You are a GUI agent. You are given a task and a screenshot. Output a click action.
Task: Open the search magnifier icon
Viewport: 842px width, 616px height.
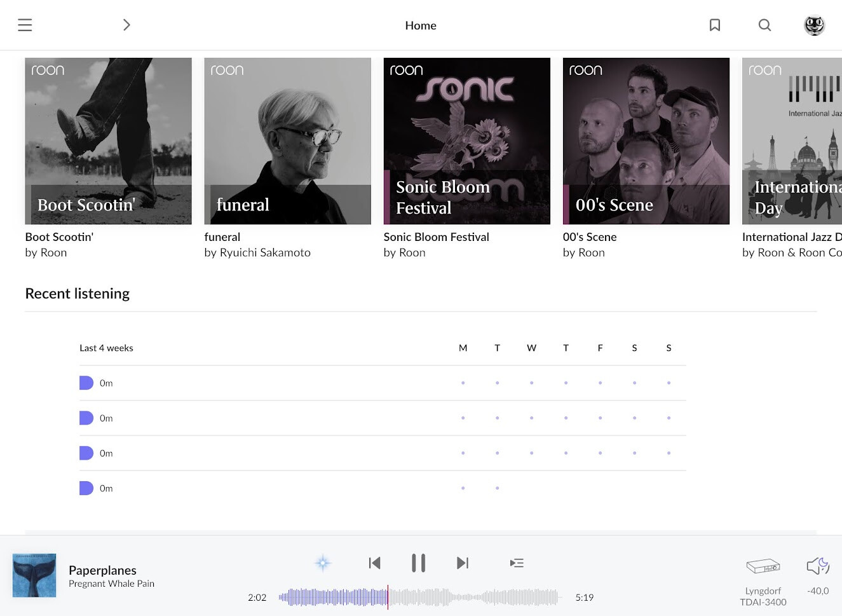[764, 25]
